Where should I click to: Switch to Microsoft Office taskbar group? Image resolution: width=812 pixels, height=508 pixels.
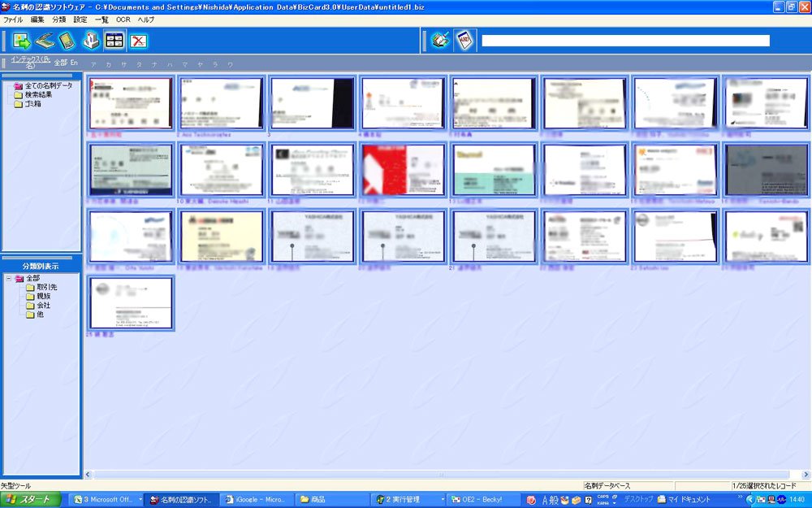106,500
